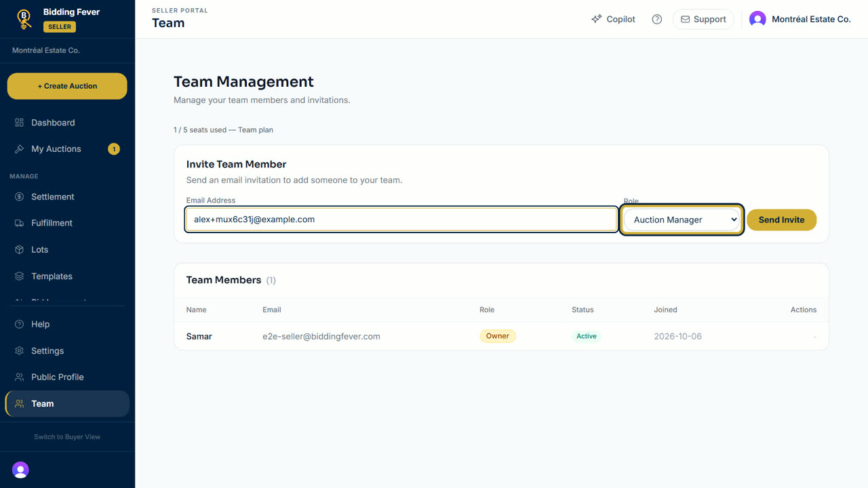
Task: Click the Templates layers icon
Action: pyautogui.click(x=19, y=277)
